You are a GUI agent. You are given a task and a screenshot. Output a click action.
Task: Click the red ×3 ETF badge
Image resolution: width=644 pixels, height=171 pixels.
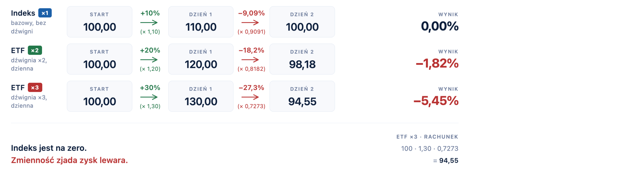(35, 88)
